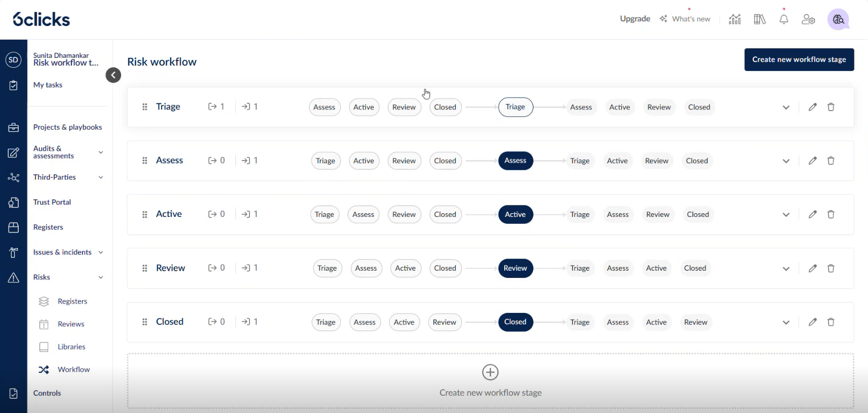The height and width of the screenshot is (413, 868).
Task: Expand the Triage stage row chevron
Action: tap(786, 107)
